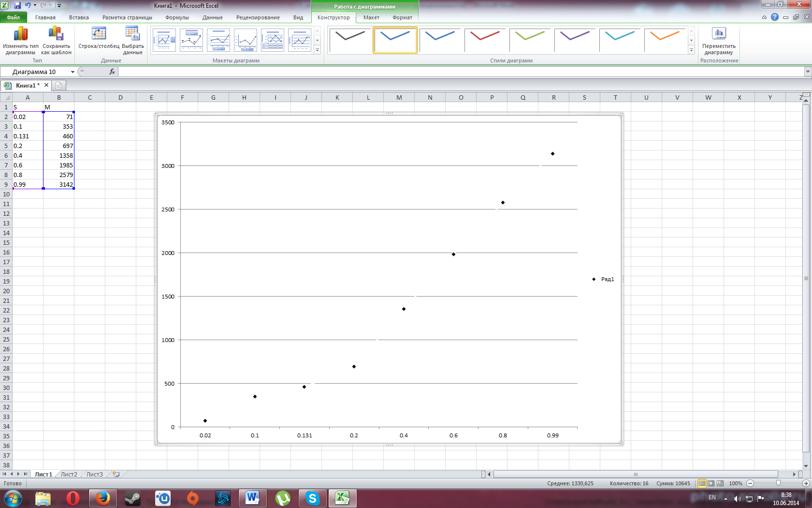Screen dimensions: 812x508
Task: Click inside the formula bar field
Action: coord(459,72)
